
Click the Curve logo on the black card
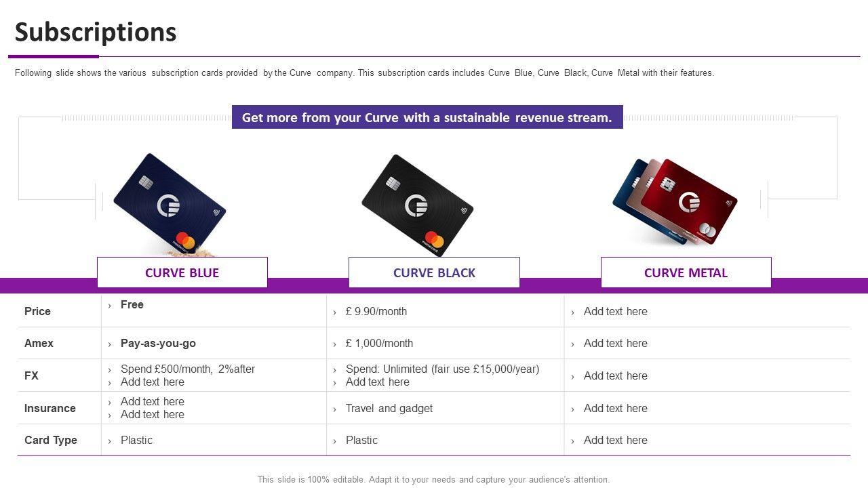point(415,206)
